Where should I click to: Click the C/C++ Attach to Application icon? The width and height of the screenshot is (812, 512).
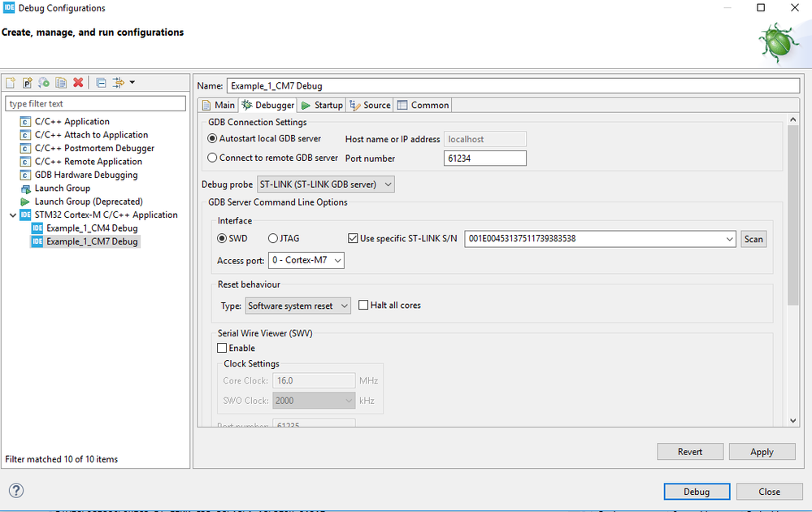click(x=25, y=135)
